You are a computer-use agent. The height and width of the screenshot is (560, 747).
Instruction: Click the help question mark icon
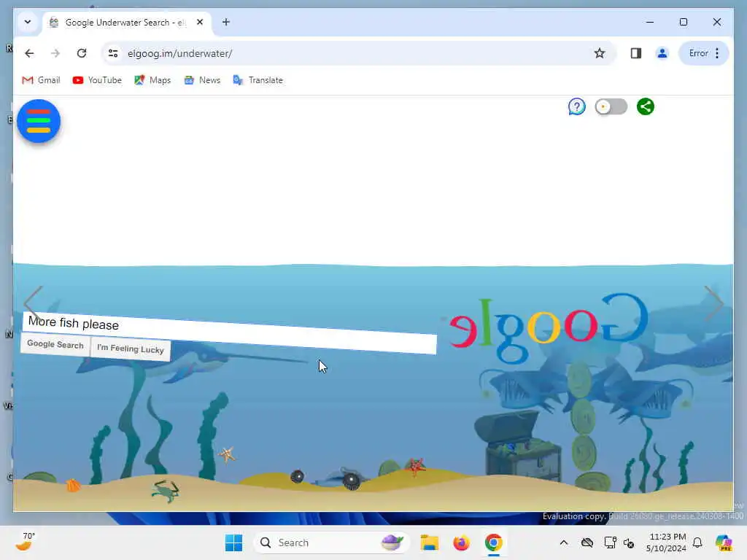[576, 106]
